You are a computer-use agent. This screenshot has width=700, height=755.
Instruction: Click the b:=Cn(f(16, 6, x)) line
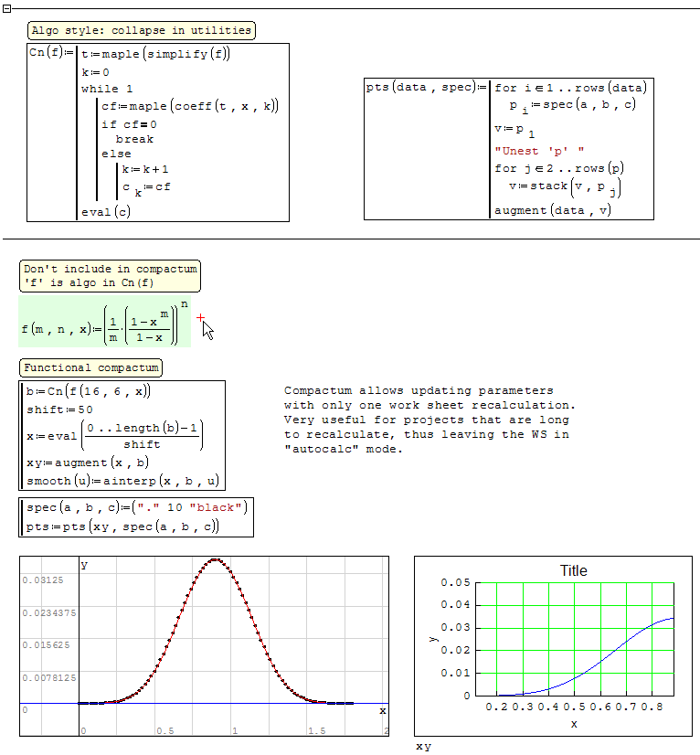(88, 391)
